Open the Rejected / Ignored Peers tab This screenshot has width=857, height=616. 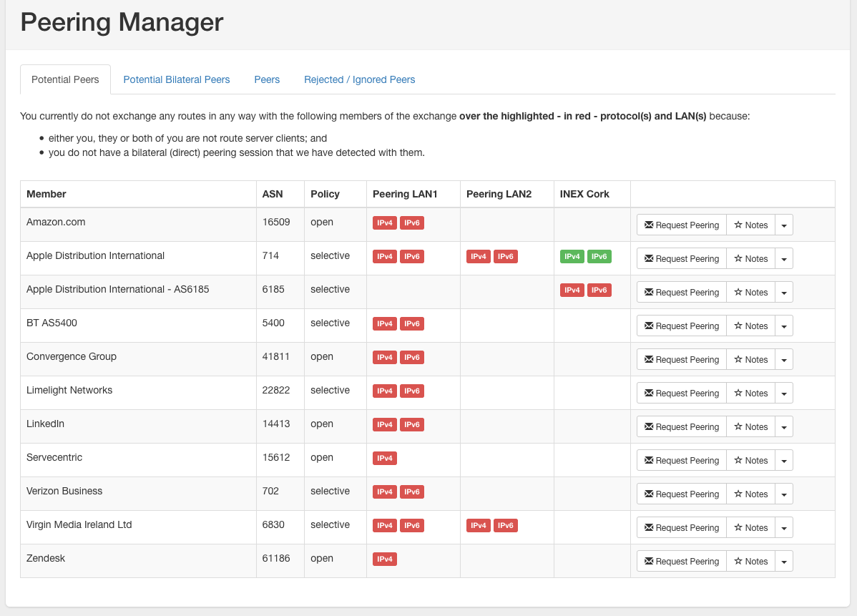coord(360,80)
